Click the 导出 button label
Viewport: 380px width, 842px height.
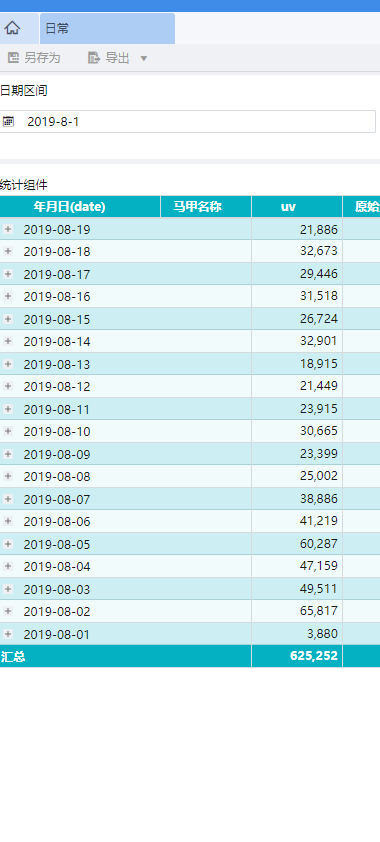coord(118,58)
